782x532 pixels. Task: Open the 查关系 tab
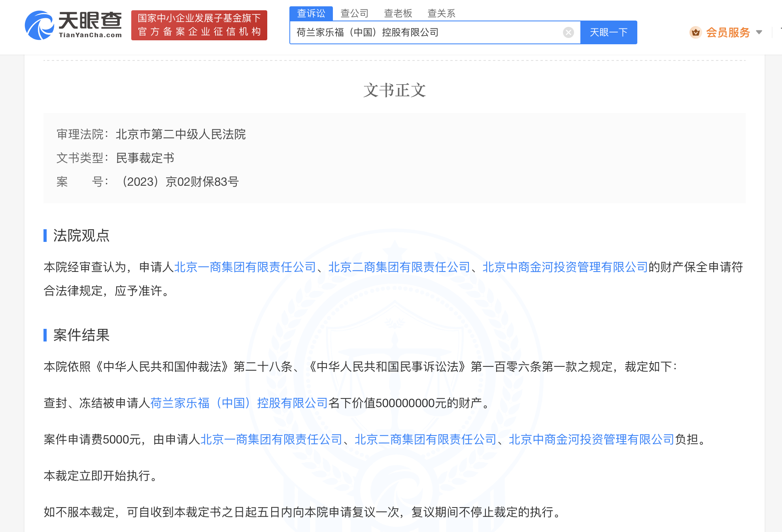coord(441,13)
